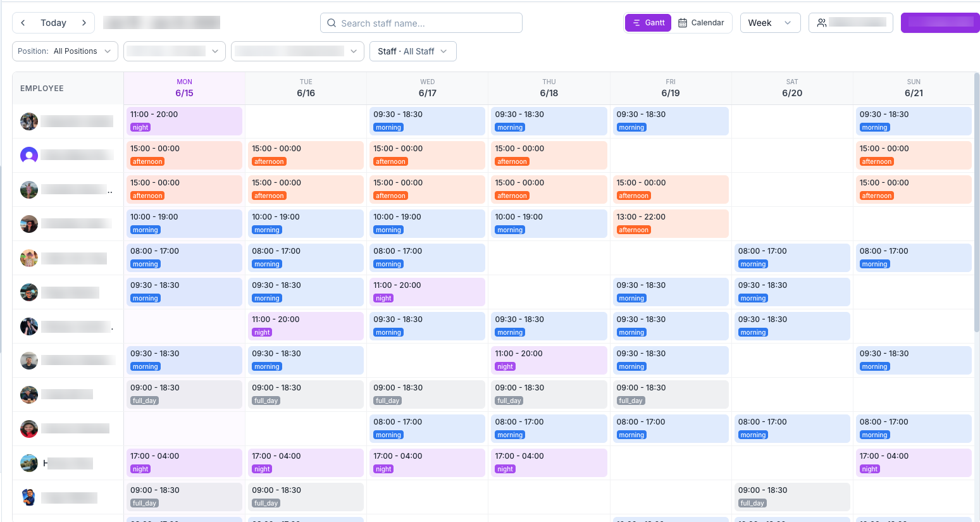Click the people icon button
The width and height of the screenshot is (980, 522).
(x=850, y=23)
